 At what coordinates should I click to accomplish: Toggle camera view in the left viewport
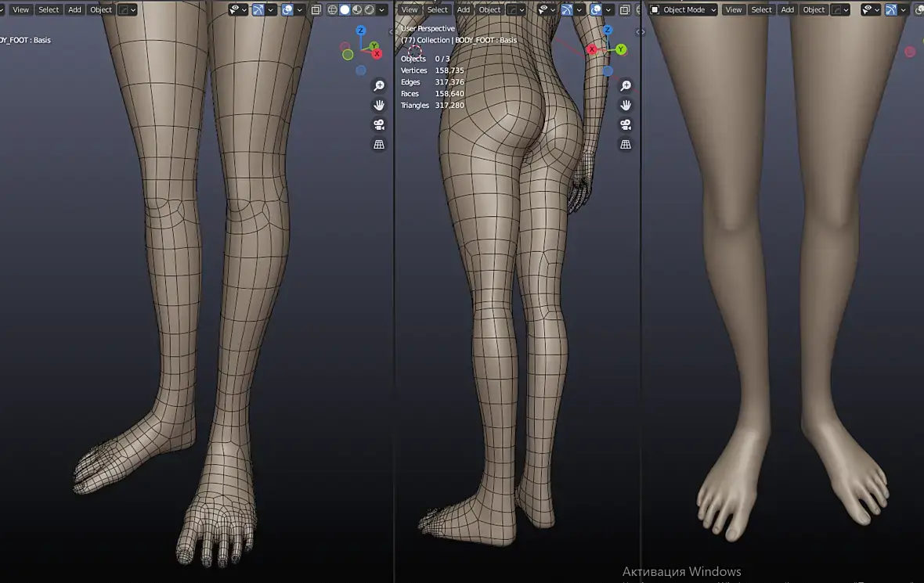pos(379,125)
